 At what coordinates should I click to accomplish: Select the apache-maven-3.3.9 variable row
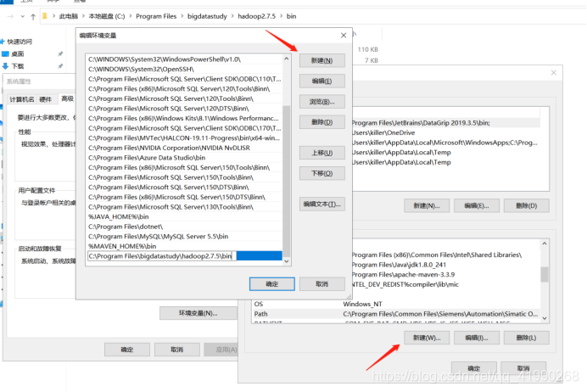point(445,274)
